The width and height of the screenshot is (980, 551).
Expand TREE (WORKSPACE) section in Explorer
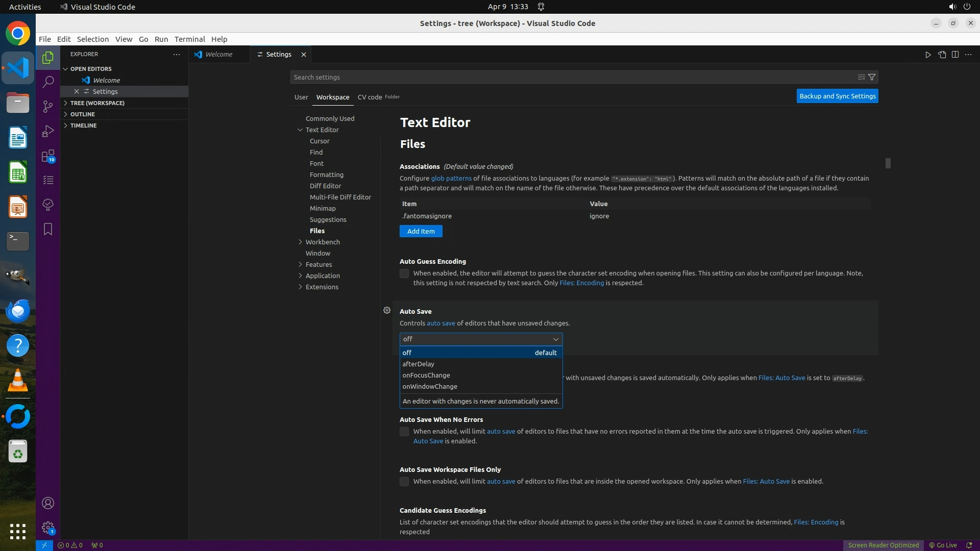[x=97, y=103]
